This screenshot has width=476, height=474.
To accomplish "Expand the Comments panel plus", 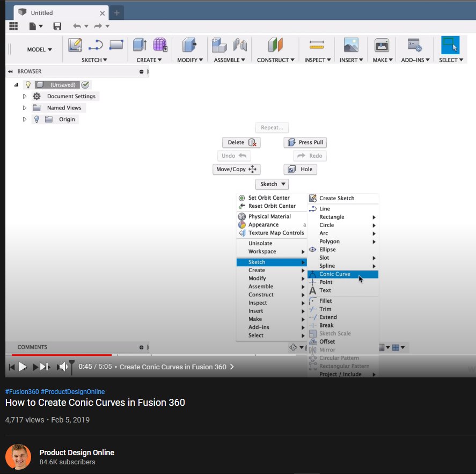I will [x=142, y=347].
